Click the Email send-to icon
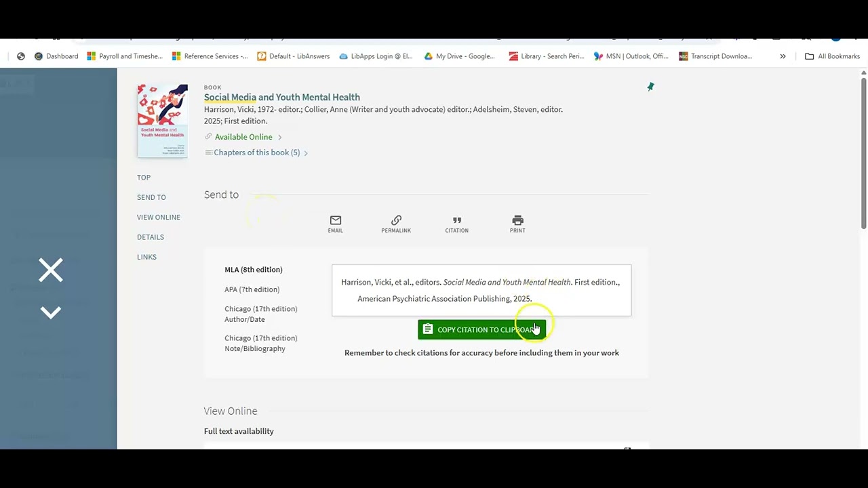868x488 pixels. pos(335,224)
